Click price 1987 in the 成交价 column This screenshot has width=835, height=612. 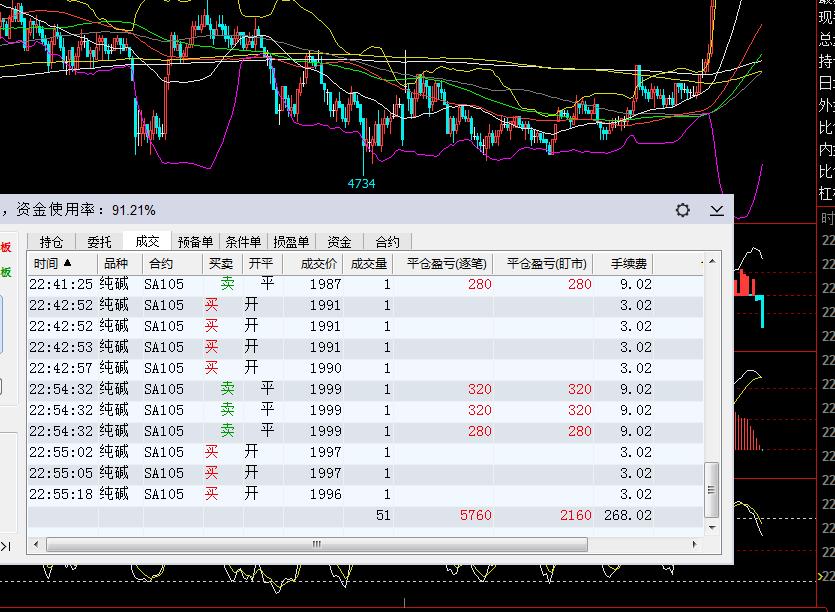point(326,284)
